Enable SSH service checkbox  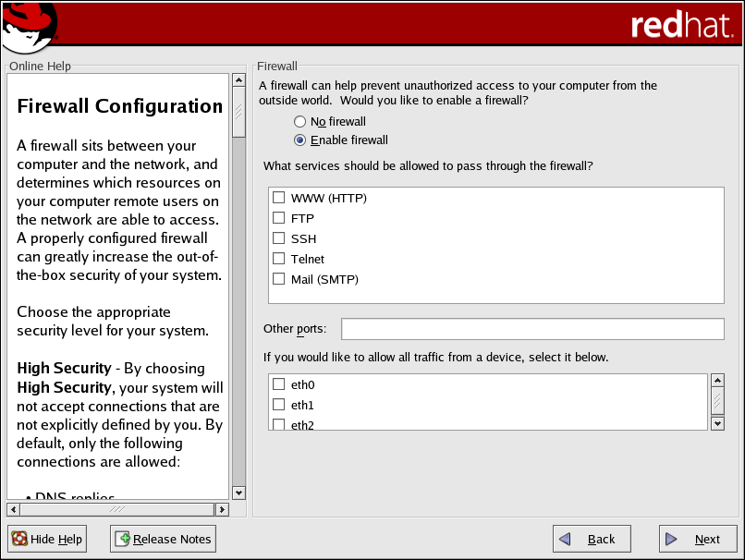coord(278,238)
